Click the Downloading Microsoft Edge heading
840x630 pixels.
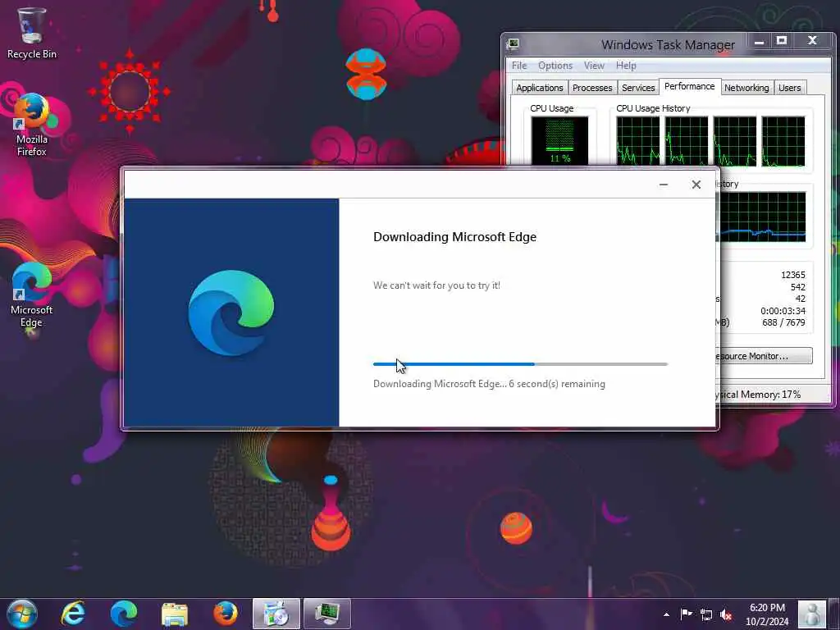(x=454, y=237)
